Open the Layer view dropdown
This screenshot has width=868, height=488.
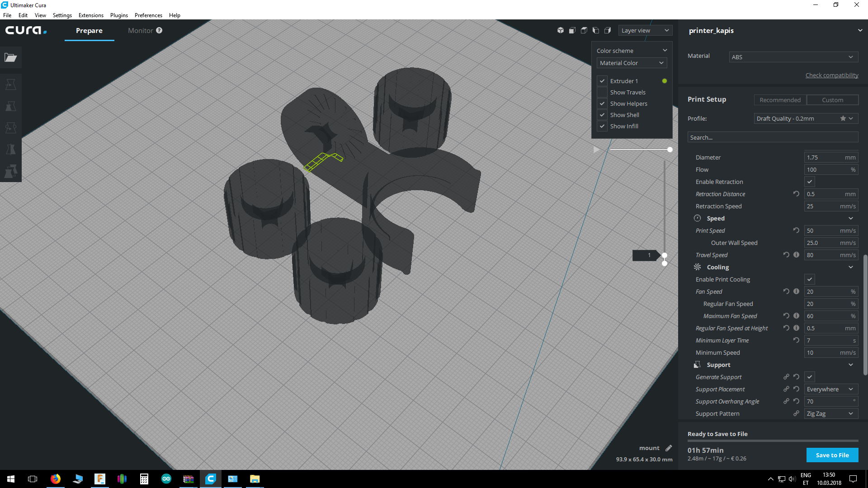(645, 30)
